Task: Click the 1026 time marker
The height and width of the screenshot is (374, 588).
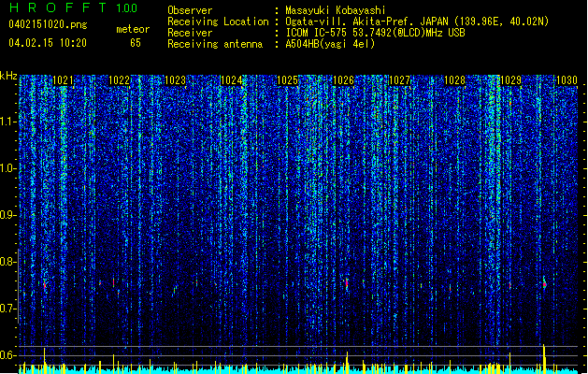Action: coord(343,80)
